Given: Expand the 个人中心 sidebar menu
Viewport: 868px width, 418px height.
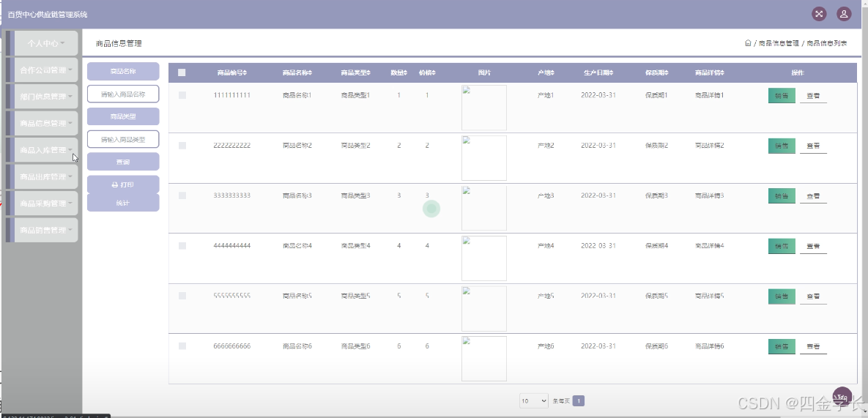Looking at the screenshot, I should (42, 43).
